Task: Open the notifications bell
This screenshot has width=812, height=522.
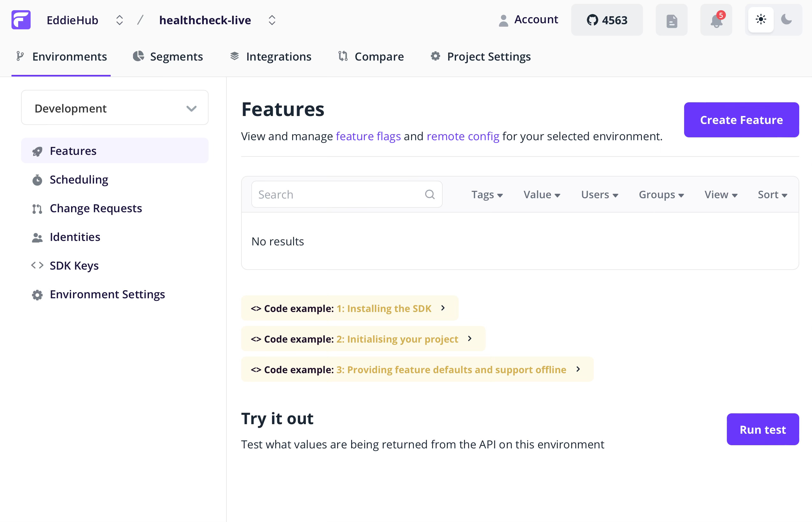Action: coord(716,20)
